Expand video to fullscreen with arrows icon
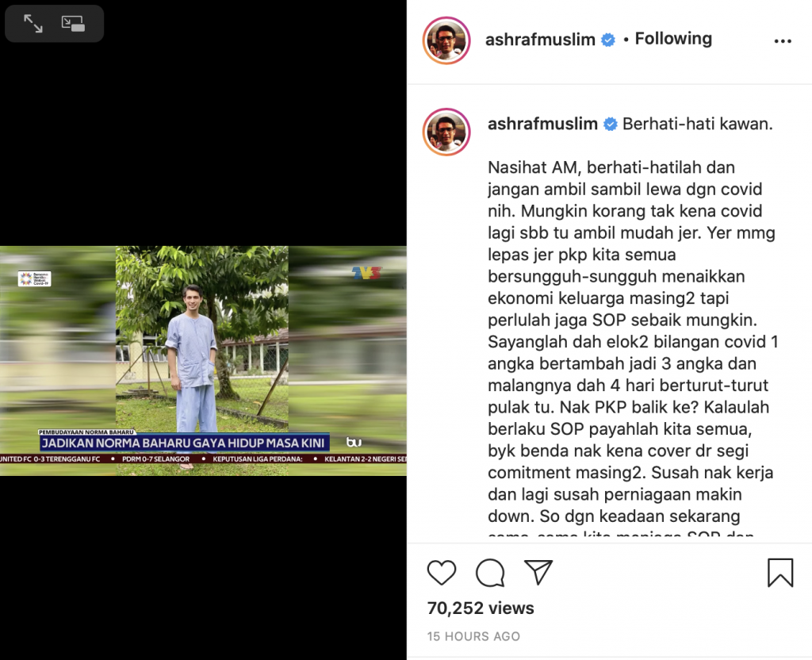 (33, 23)
